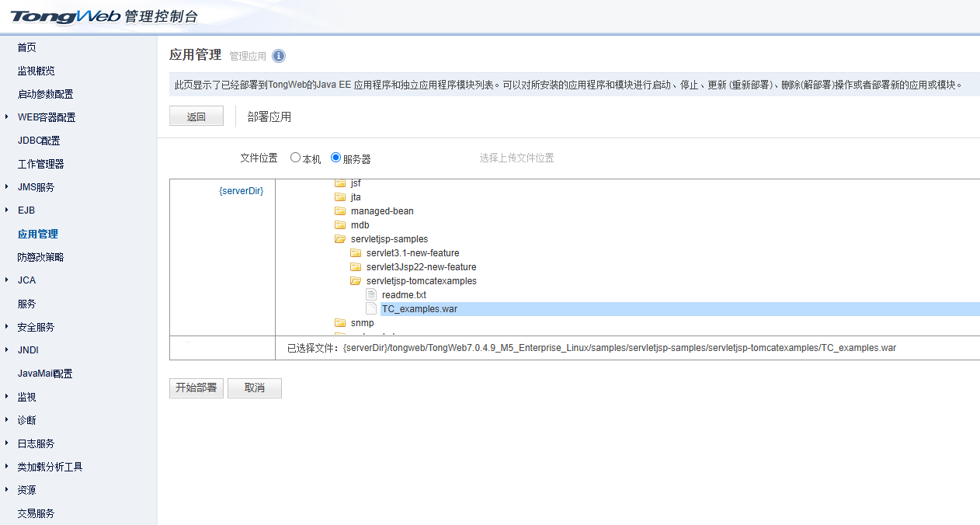This screenshot has height=525, width=980.
Task: Select the snmp folder name
Action: pyautogui.click(x=362, y=323)
